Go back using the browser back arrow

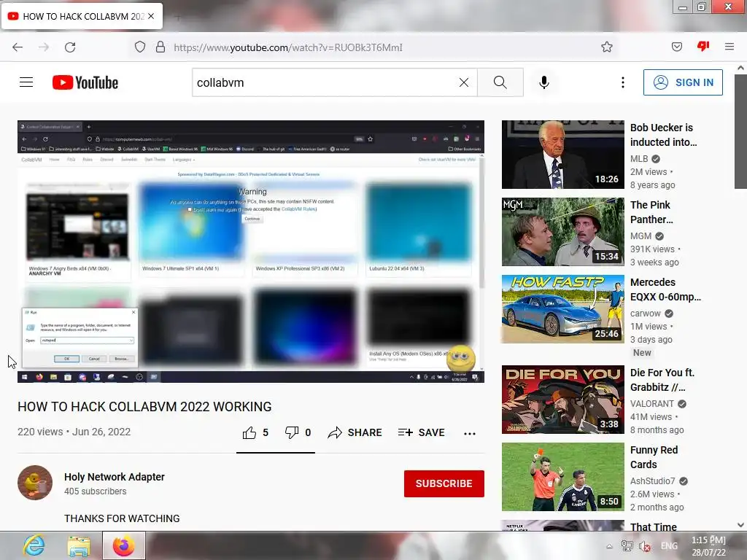pyautogui.click(x=18, y=47)
